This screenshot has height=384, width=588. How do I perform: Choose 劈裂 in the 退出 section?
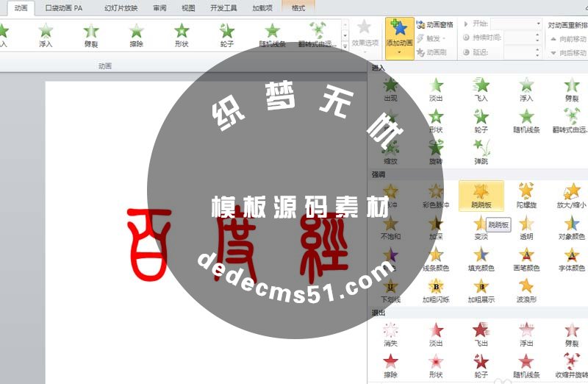click(572, 334)
